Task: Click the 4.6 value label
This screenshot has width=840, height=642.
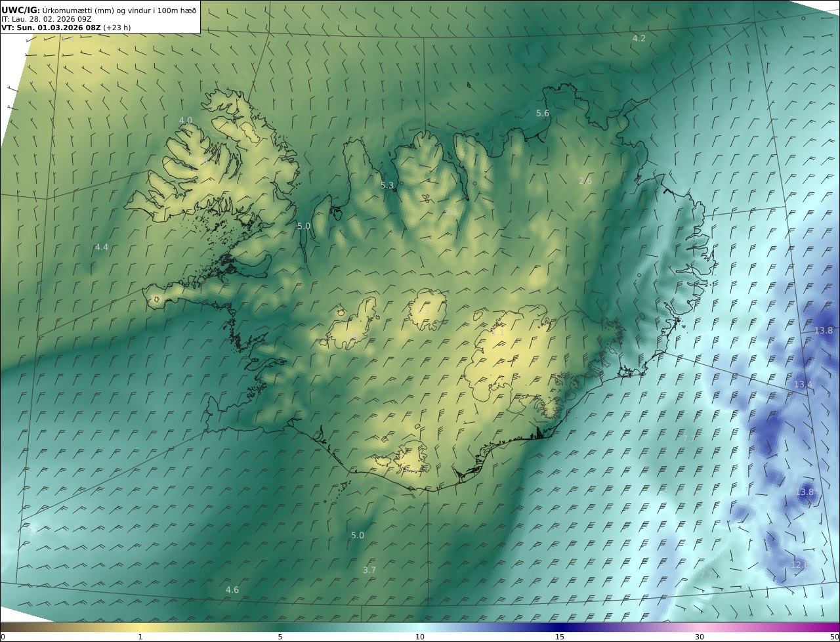Action: pyautogui.click(x=232, y=589)
